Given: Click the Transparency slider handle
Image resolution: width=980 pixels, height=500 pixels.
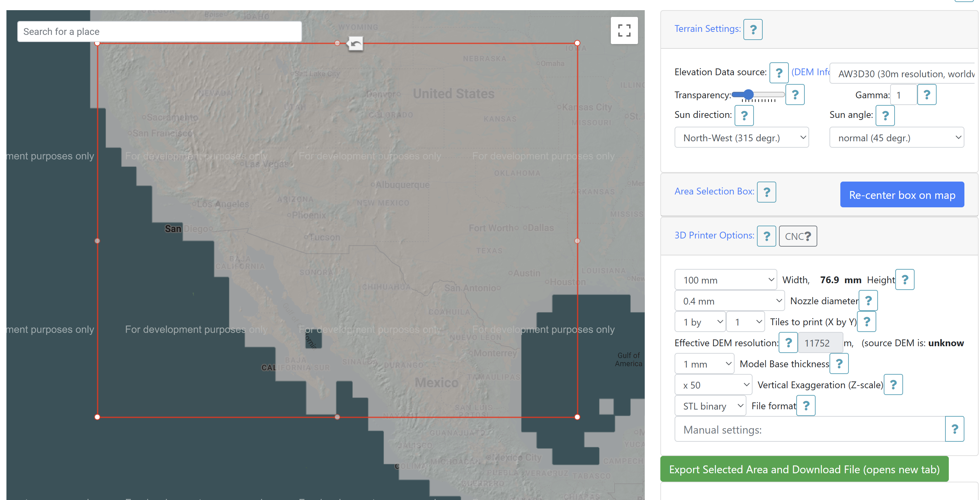Looking at the screenshot, I should point(748,94).
